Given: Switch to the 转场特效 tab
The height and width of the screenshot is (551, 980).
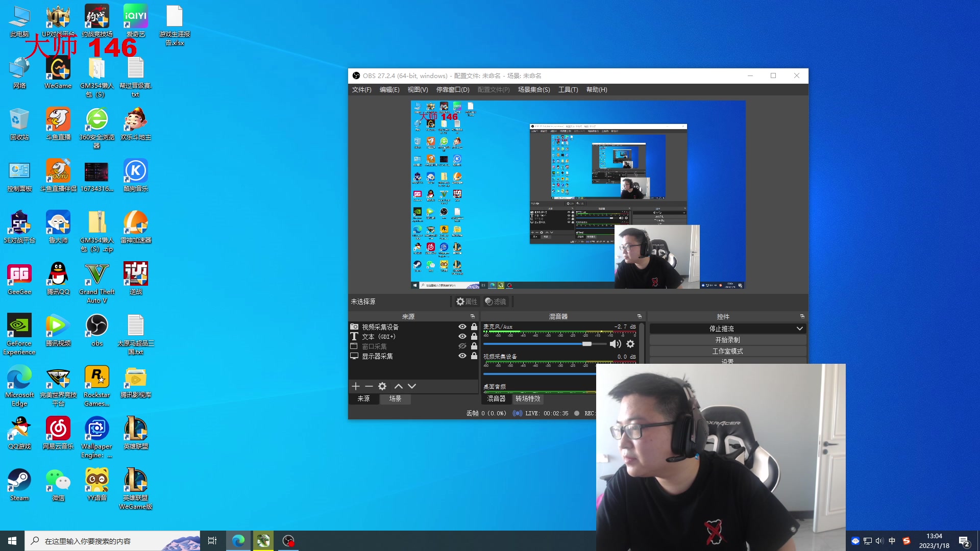Looking at the screenshot, I should click(528, 399).
